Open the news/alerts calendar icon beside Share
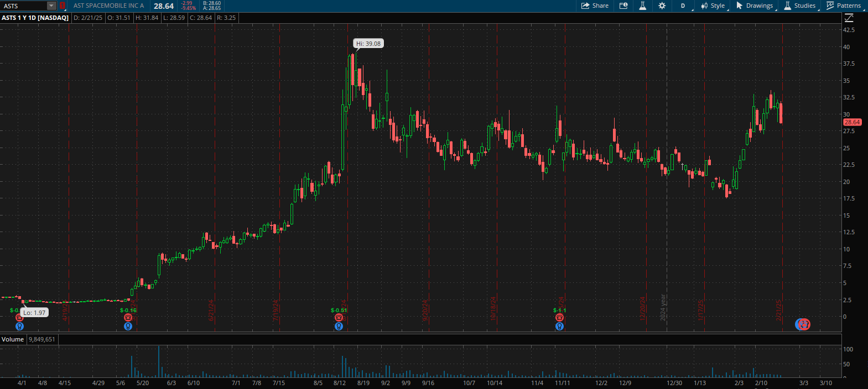 [x=623, y=6]
